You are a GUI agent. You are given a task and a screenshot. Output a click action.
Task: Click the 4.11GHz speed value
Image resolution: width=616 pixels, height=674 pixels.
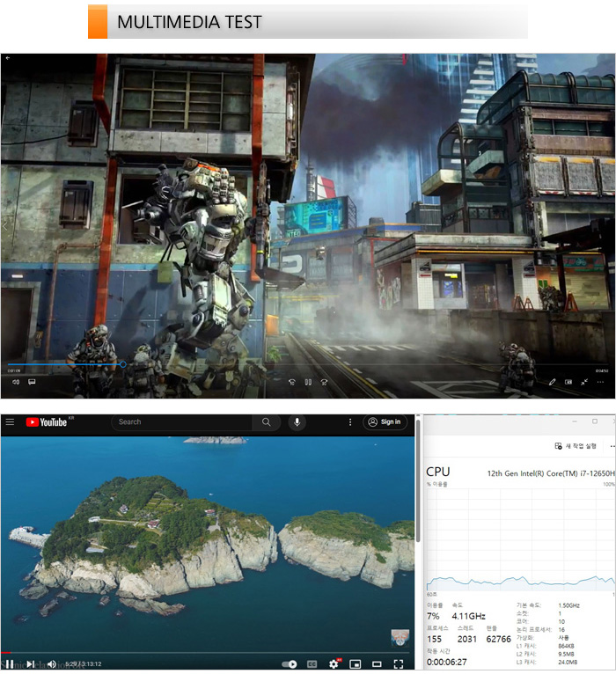click(468, 617)
